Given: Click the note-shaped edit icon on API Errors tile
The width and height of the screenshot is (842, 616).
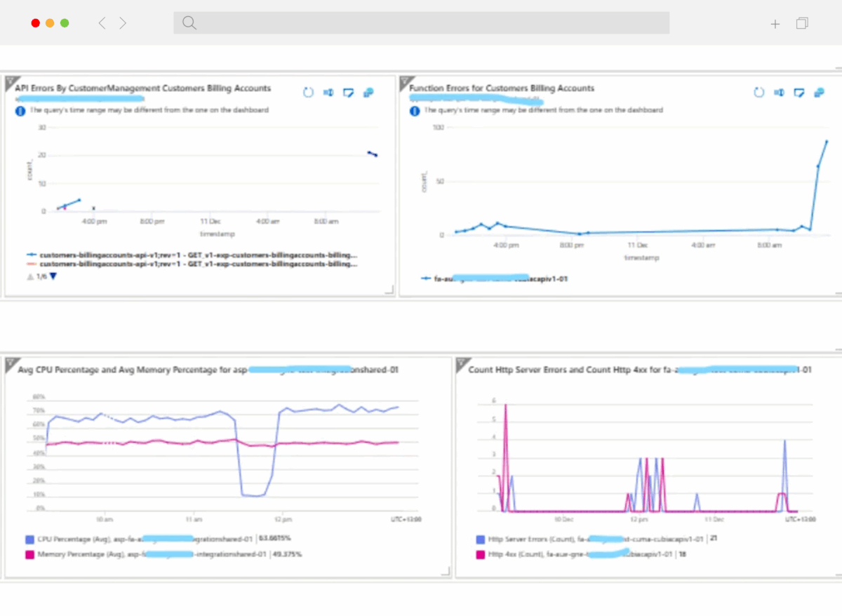Looking at the screenshot, I should pyautogui.click(x=348, y=93).
